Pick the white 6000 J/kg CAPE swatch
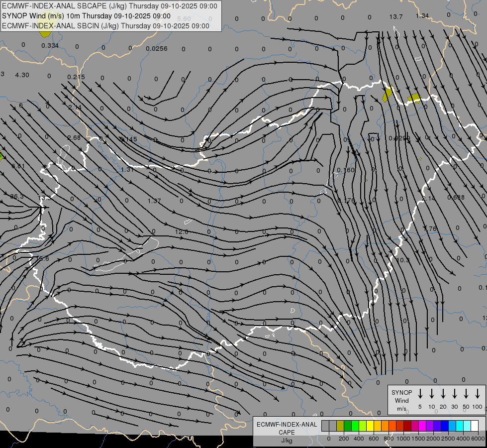 pyautogui.click(x=475, y=426)
